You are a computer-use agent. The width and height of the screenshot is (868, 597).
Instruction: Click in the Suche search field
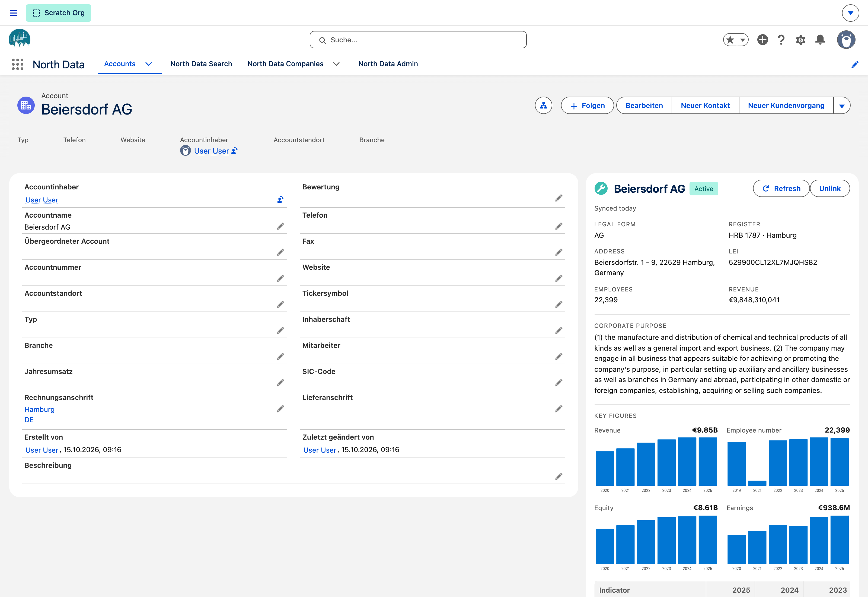click(x=418, y=40)
